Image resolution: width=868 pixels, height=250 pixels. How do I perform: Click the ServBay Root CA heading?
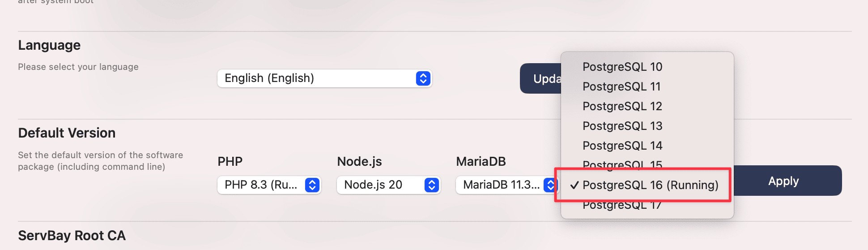(x=72, y=236)
